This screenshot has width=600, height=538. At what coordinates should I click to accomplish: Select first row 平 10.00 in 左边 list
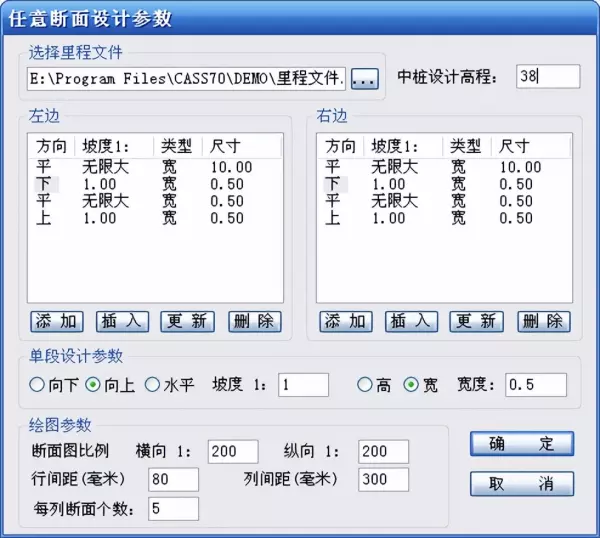[x=155, y=167]
